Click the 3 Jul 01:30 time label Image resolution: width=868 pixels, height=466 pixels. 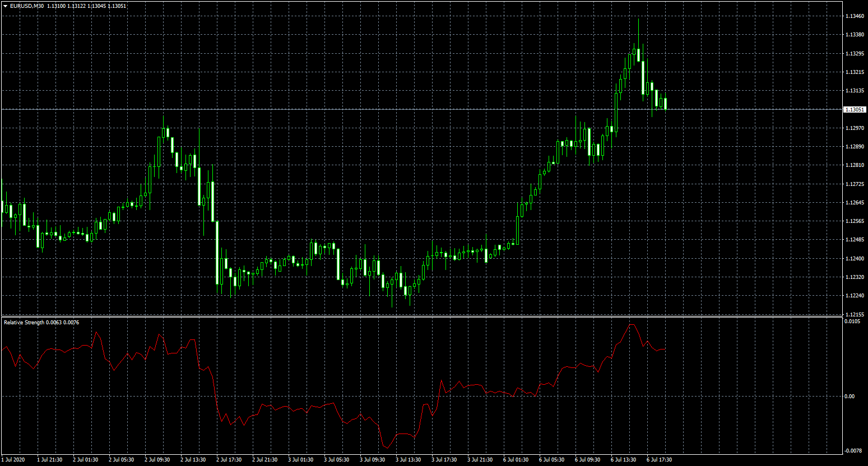pyautogui.click(x=301, y=460)
